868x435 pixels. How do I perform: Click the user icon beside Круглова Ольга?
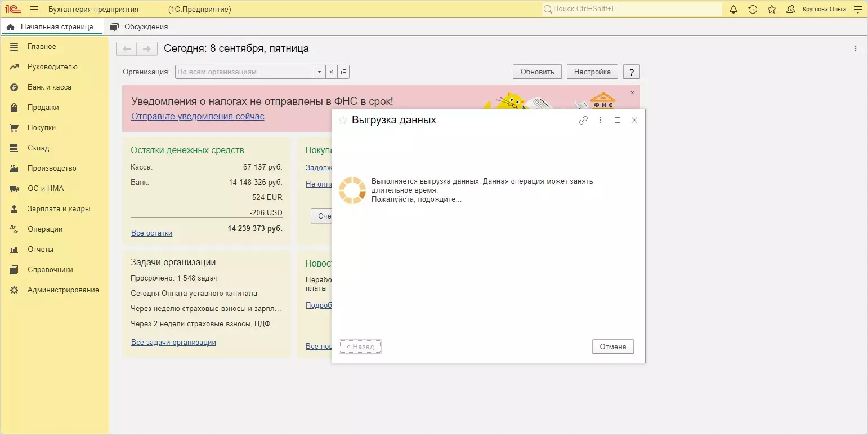pos(791,10)
